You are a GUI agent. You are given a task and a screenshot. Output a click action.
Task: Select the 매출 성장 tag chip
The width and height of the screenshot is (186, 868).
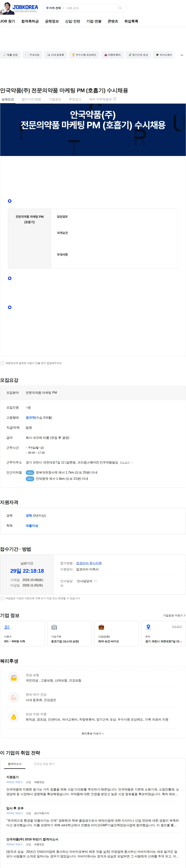(10, 55)
